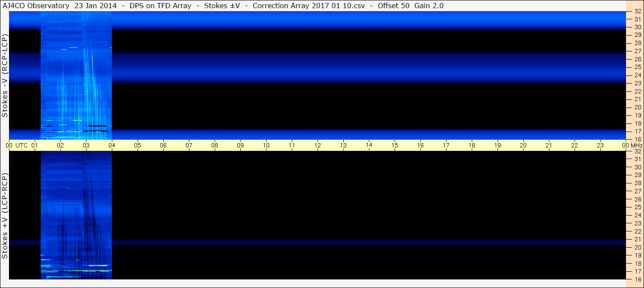Choose the 17 hour marker on time axis
The height and width of the screenshot is (288, 644).
[446, 145]
